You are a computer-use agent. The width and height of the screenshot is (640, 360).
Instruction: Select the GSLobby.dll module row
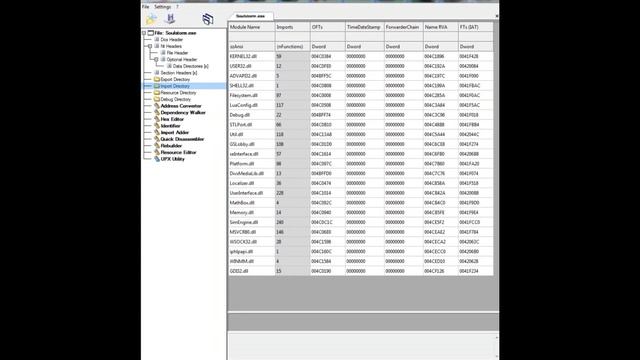pos(360,144)
